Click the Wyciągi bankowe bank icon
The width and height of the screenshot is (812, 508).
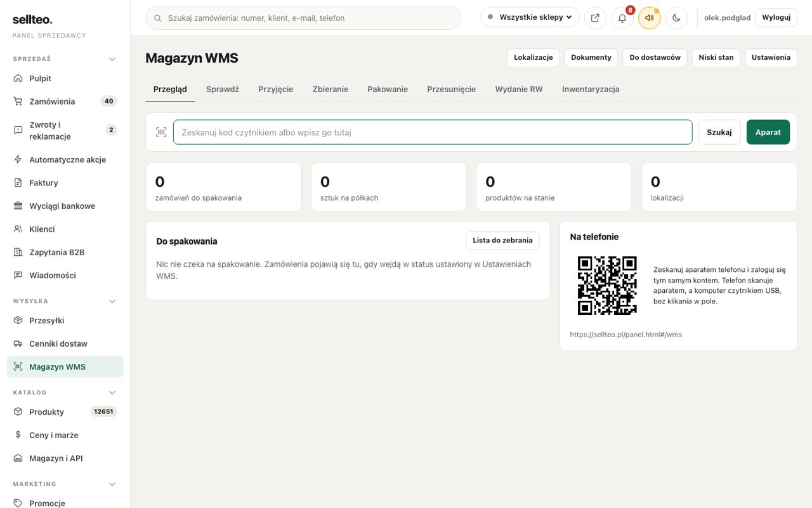point(18,206)
